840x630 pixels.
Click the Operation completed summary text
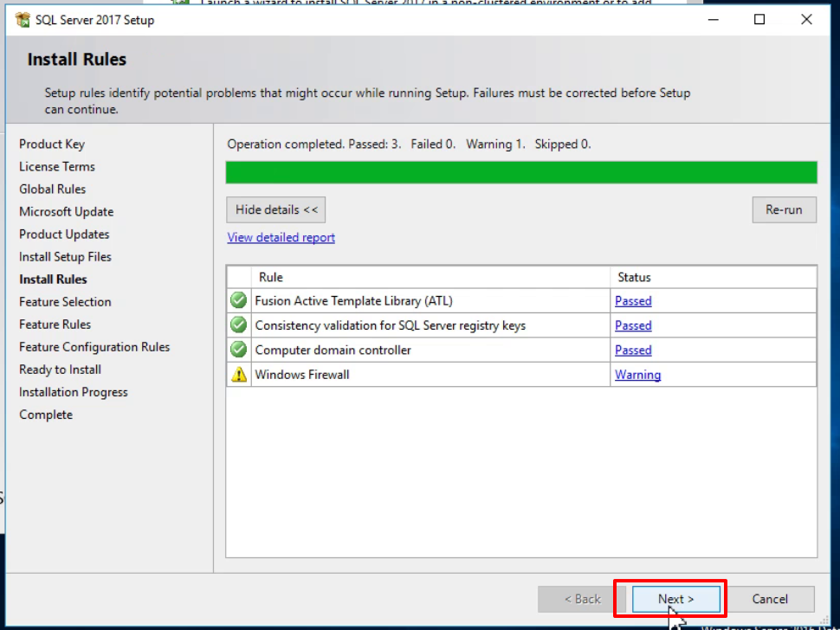pos(409,144)
